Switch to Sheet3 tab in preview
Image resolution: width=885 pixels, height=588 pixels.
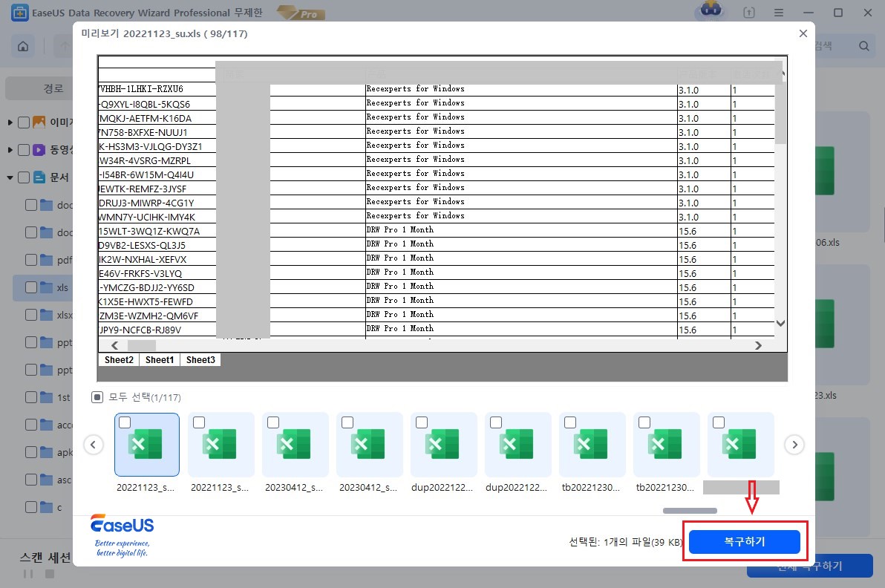click(x=200, y=359)
